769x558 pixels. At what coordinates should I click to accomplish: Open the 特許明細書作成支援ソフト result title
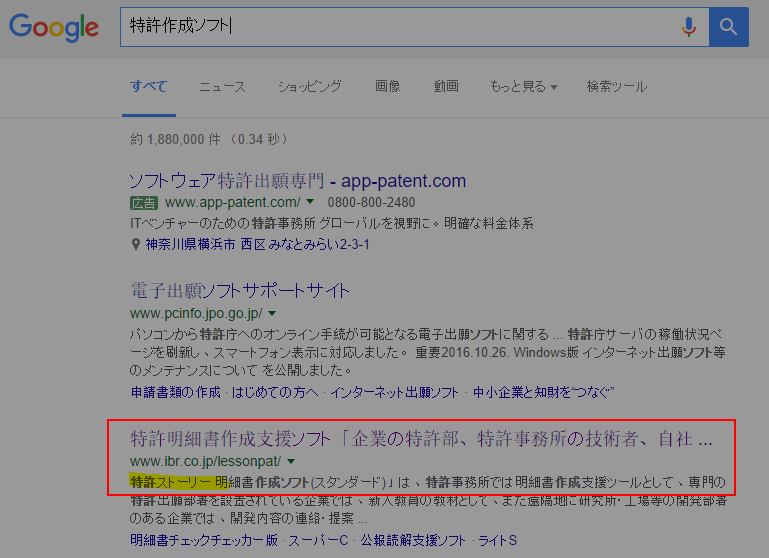(x=421, y=439)
